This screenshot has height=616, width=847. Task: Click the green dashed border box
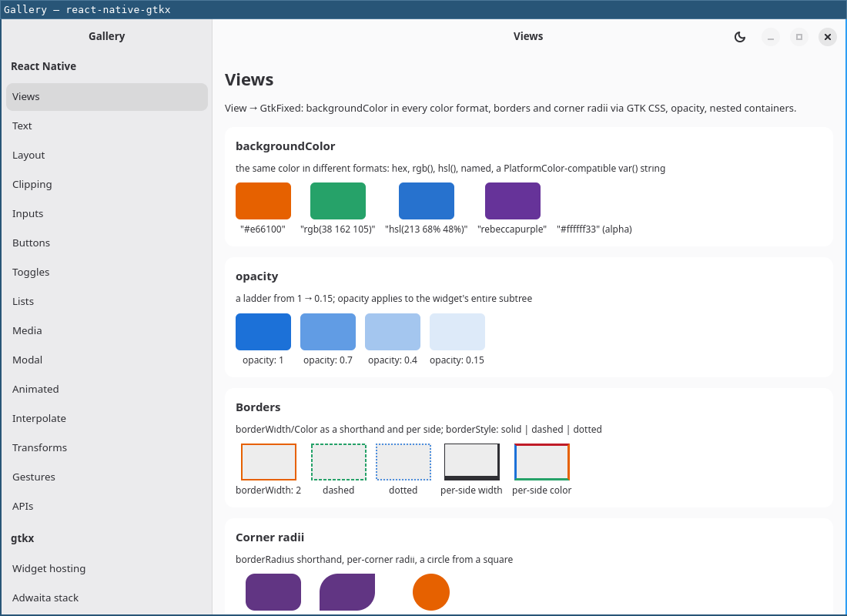[339, 462]
